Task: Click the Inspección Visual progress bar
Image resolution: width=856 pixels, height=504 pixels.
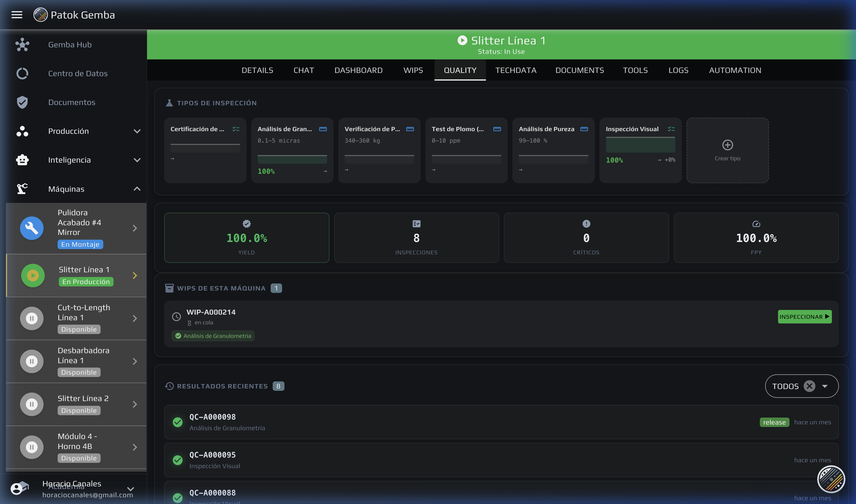Action: 640,145
